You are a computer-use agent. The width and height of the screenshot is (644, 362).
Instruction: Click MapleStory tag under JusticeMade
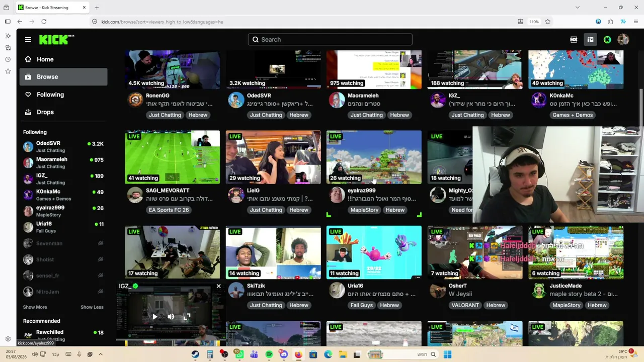[x=567, y=305]
